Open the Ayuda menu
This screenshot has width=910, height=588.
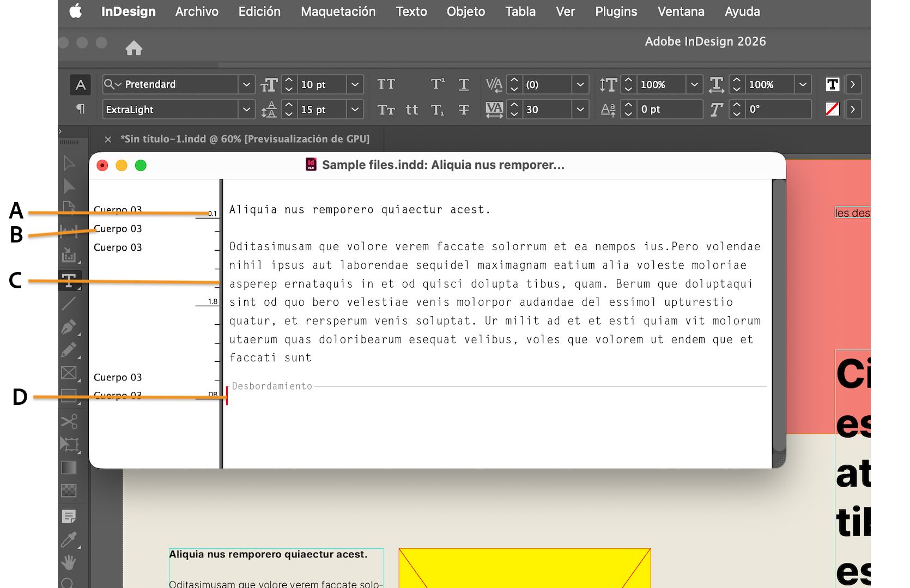[x=742, y=11]
